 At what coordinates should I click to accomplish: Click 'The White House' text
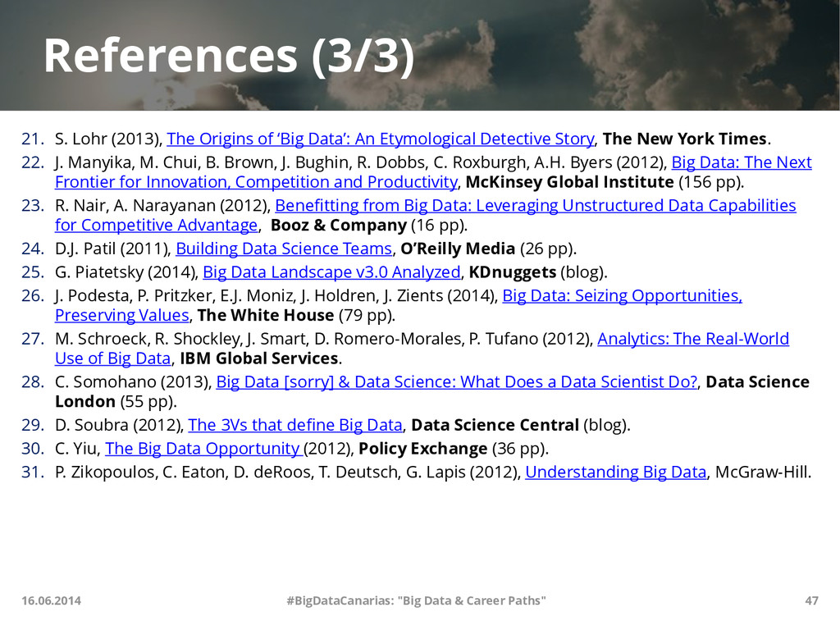(x=266, y=316)
